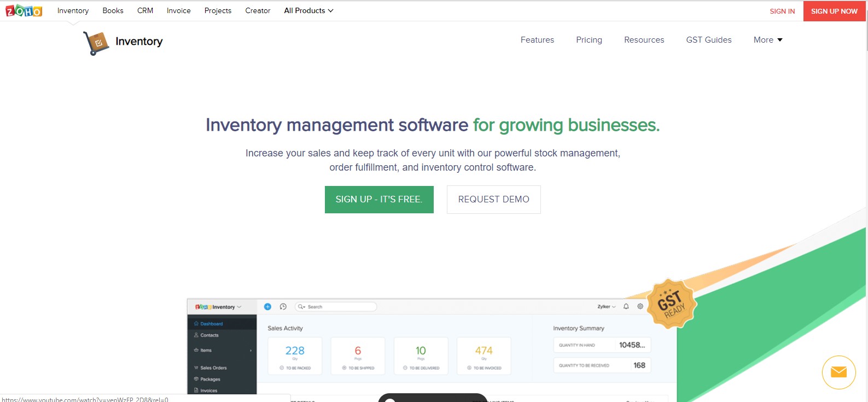868x402 pixels.
Task: Click the Invoices document icon in sidebar
Action: (196, 391)
